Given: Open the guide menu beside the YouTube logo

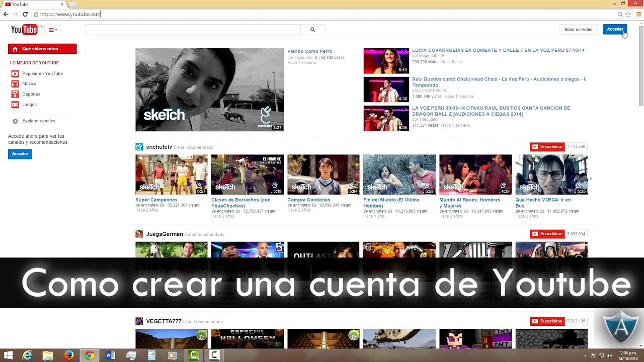Looking at the screenshot, I should point(52,30).
